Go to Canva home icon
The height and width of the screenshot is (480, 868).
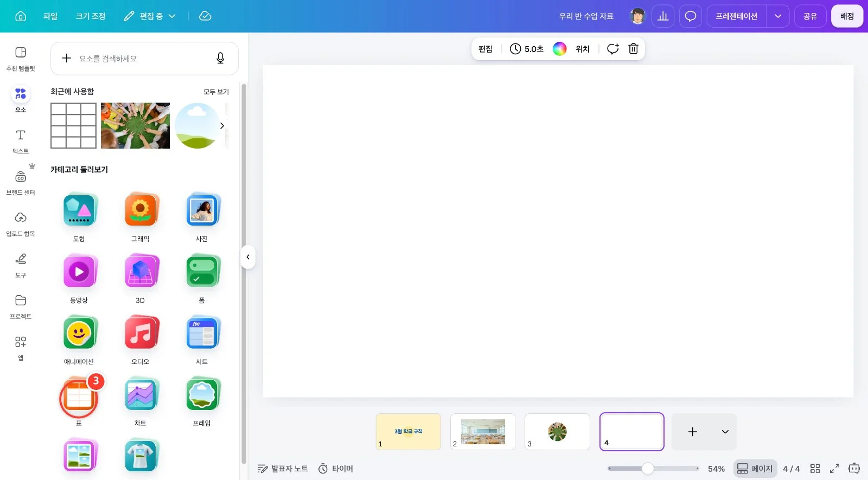(21, 16)
